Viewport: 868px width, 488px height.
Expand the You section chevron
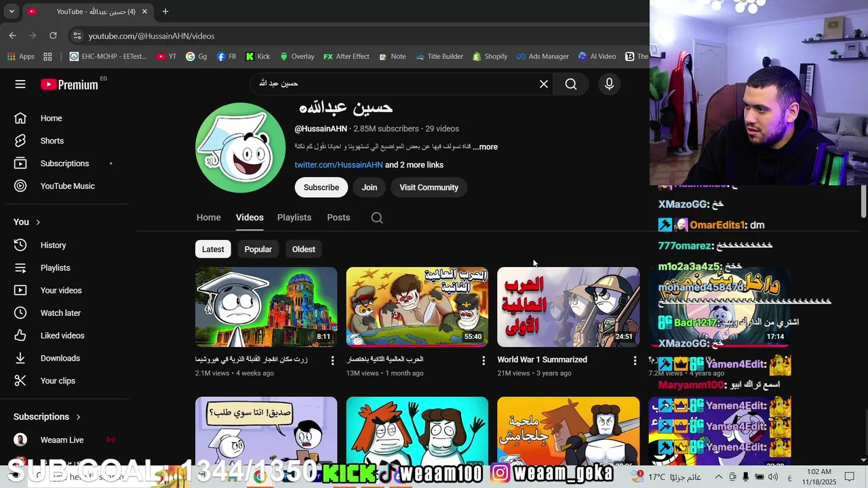pyautogui.click(x=38, y=222)
